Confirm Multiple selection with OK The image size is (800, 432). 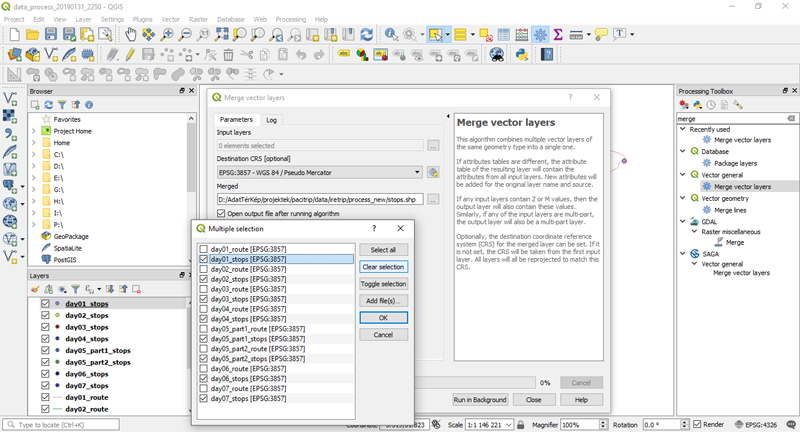point(383,318)
